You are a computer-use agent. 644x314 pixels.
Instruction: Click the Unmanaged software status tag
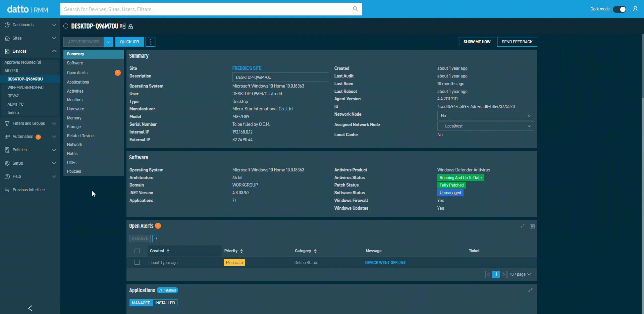(450, 193)
